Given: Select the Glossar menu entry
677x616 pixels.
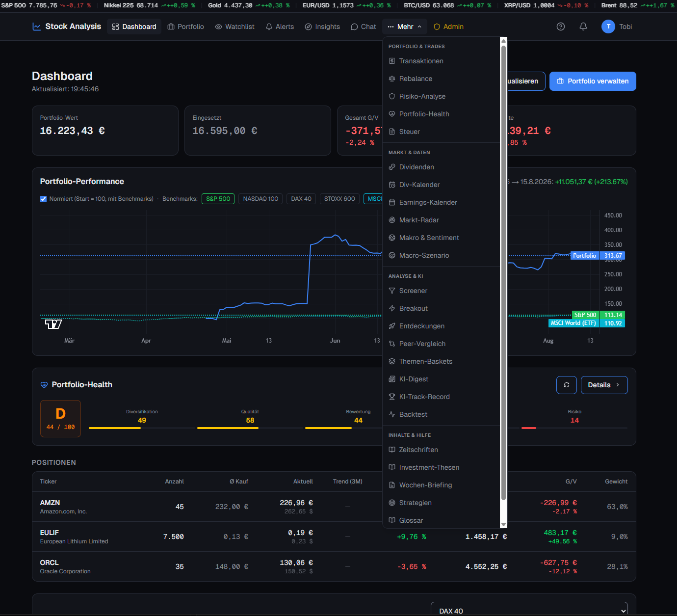Looking at the screenshot, I should point(441,520).
